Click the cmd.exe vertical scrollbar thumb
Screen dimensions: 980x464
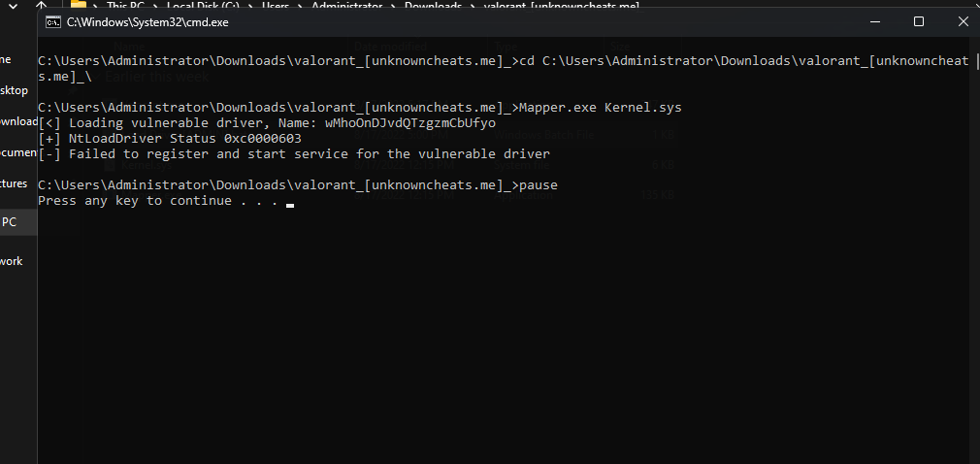pos(976,61)
